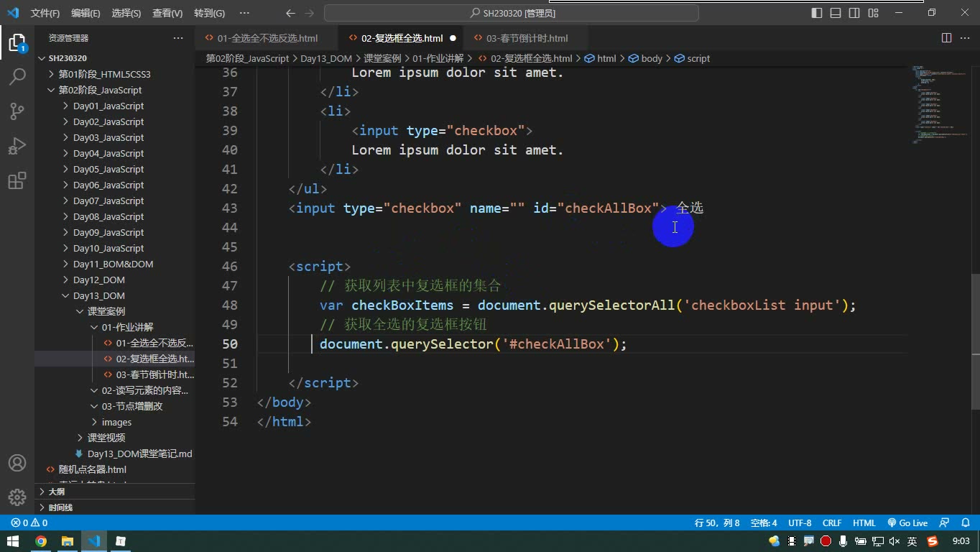
Task: Open the Accounts icon in activity bar
Action: [17, 463]
